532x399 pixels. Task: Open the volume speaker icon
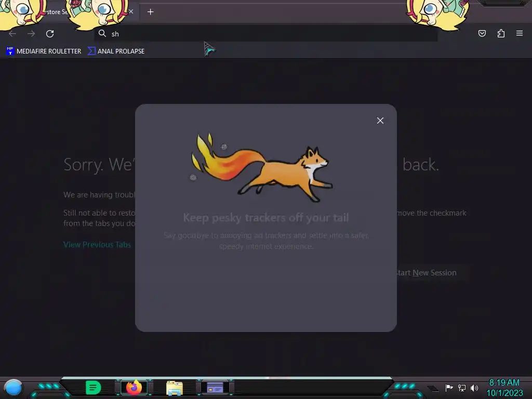(x=474, y=388)
